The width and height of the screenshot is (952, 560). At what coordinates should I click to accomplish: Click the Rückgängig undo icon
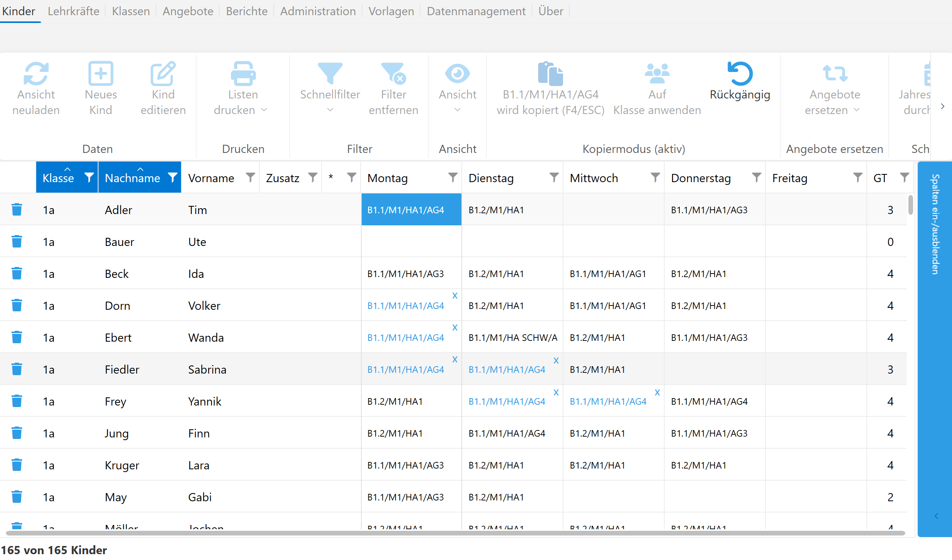click(739, 73)
